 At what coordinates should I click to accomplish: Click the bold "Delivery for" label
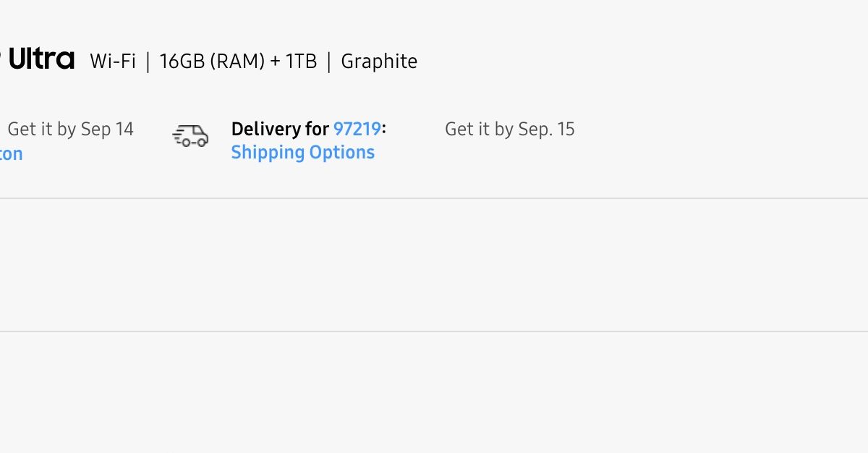click(280, 130)
